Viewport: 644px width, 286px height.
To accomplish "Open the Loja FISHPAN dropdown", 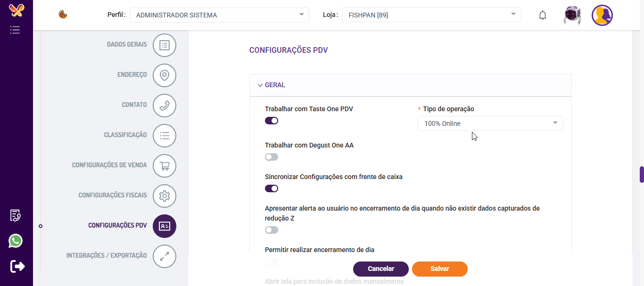I will pyautogui.click(x=431, y=15).
